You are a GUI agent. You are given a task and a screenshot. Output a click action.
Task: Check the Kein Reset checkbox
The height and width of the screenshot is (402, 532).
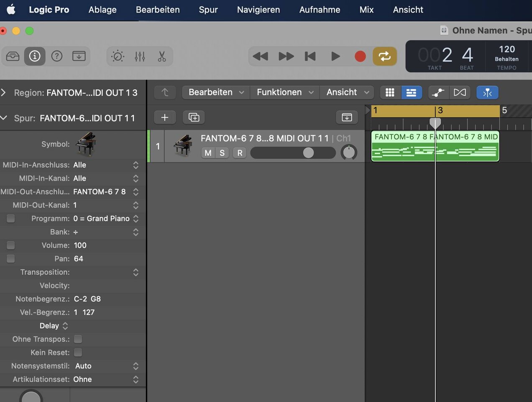coord(78,353)
